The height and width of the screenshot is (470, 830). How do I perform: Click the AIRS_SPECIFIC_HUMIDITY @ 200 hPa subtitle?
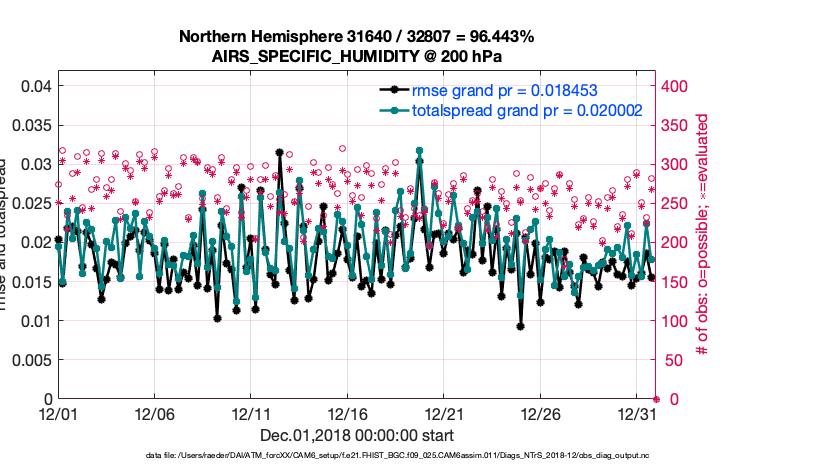click(x=356, y=57)
